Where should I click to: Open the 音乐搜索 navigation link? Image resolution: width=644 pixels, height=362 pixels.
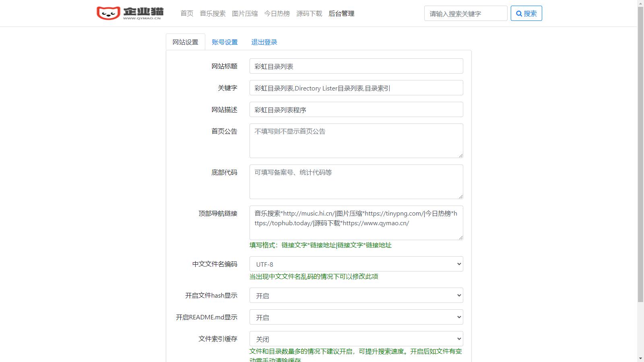pos(213,14)
